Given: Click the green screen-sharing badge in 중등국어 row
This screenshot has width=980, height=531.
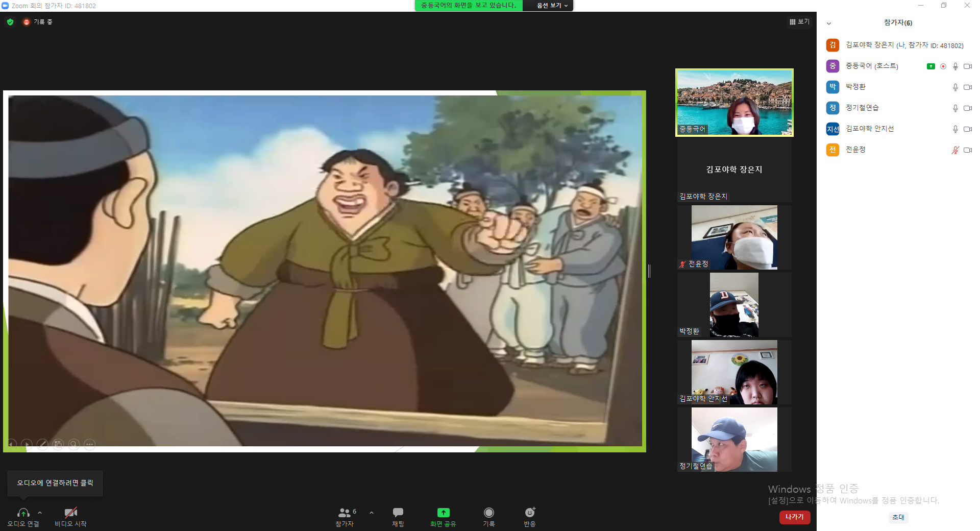Looking at the screenshot, I should (x=931, y=66).
